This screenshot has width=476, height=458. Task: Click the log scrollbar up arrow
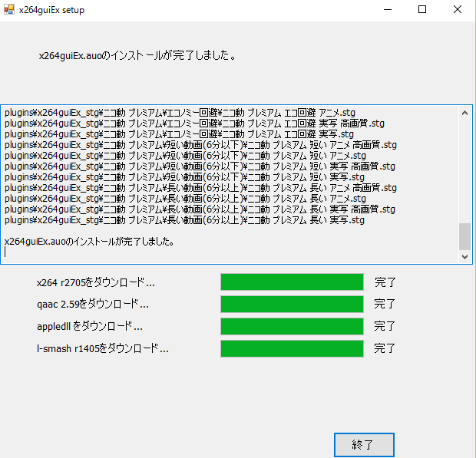click(x=464, y=112)
